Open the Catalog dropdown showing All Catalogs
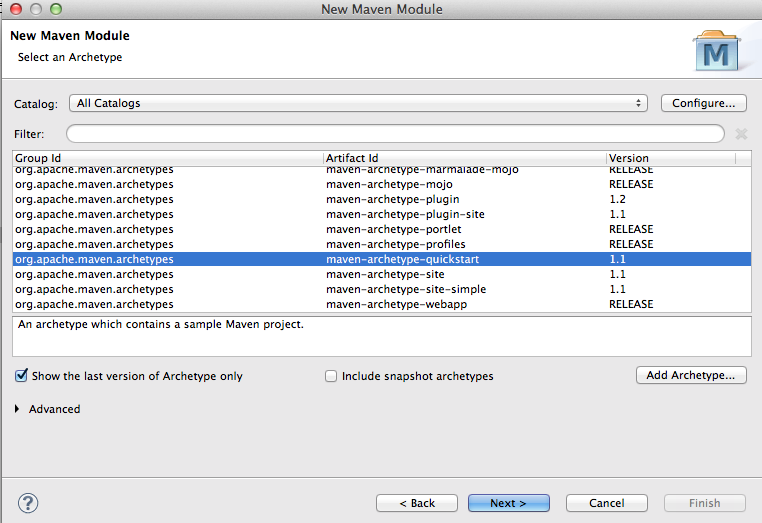Image resolution: width=762 pixels, height=523 pixels. click(358, 103)
